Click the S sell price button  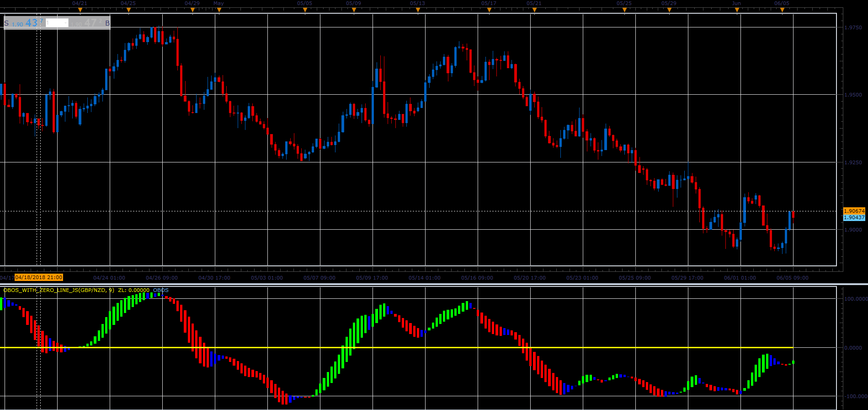[24, 23]
